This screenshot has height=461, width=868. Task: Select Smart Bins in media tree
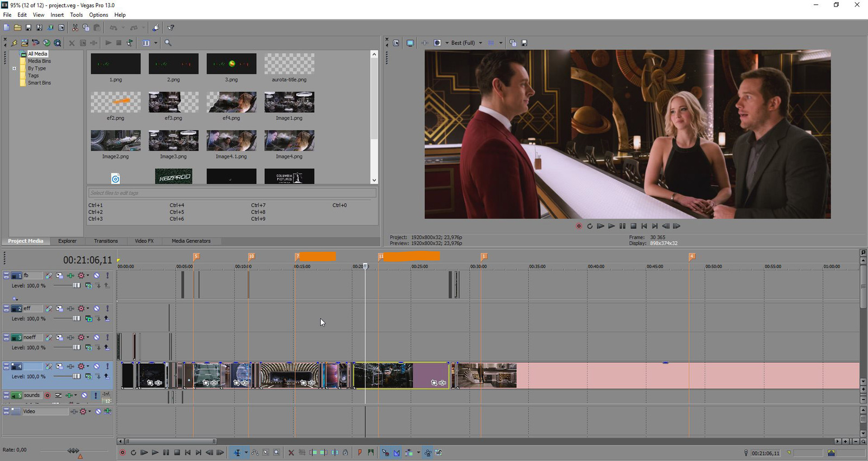[39, 83]
